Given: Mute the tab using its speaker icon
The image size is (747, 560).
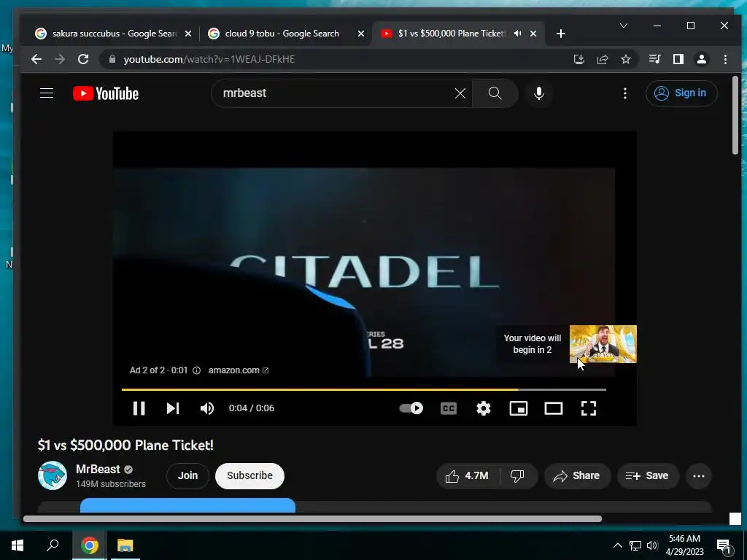Looking at the screenshot, I should pyautogui.click(x=518, y=34).
